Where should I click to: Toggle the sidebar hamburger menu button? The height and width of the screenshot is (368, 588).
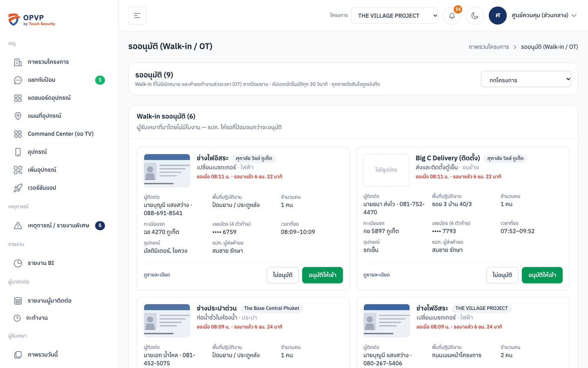137,15
